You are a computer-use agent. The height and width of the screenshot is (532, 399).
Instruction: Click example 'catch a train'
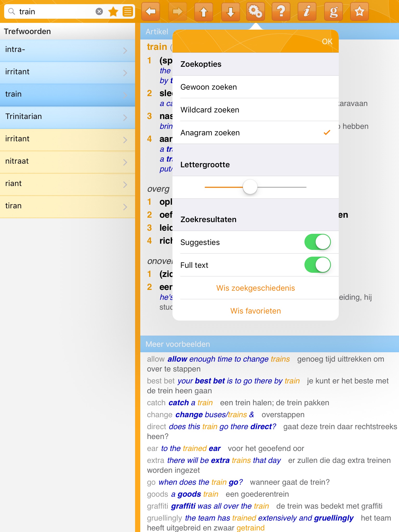click(x=191, y=403)
